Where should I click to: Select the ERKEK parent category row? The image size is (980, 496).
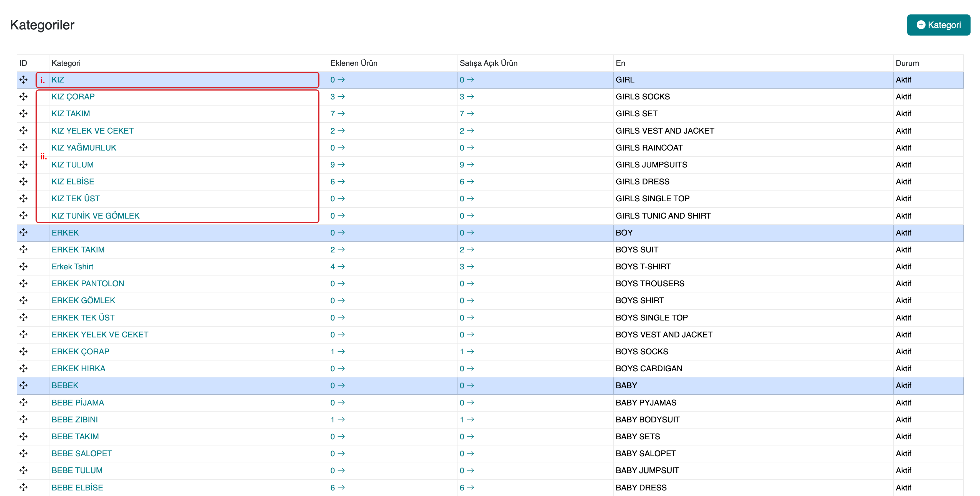click(65, 233)
